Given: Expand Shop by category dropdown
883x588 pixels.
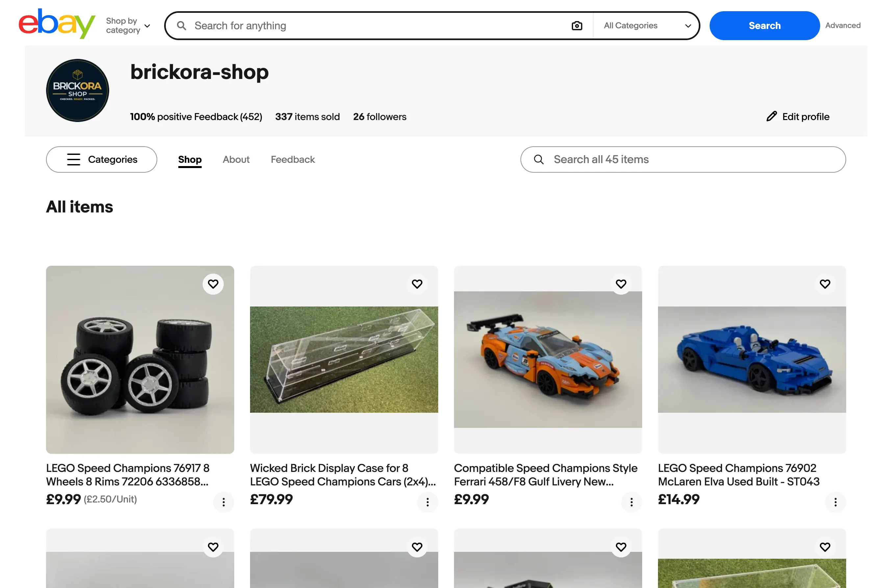Looking at the screenshot, I should (128, 26).
